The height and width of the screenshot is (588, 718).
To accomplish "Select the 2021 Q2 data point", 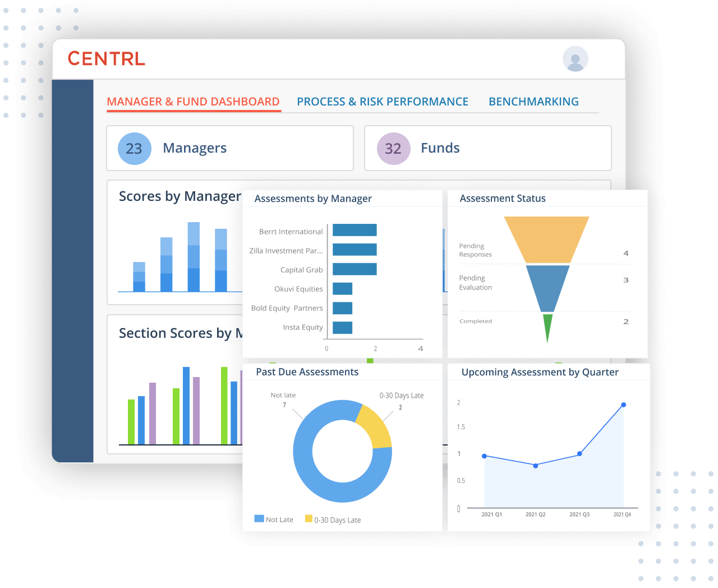I will coord(536,466).
